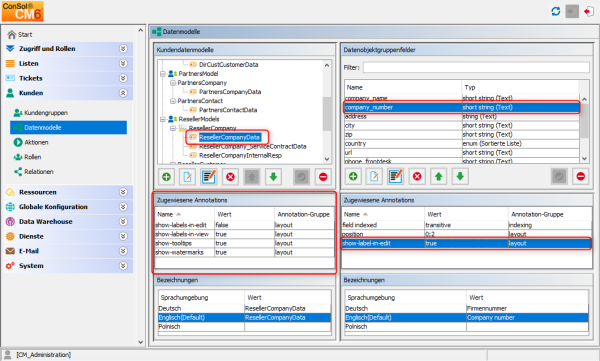Click the Filter input field
600x361 pixels.
476,67
